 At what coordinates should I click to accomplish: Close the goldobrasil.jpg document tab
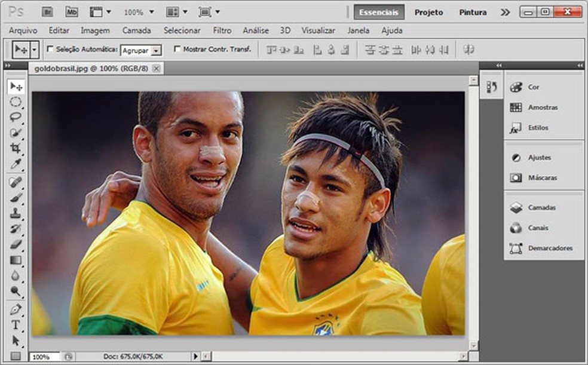pyautogui.click(x=156, y=69)
